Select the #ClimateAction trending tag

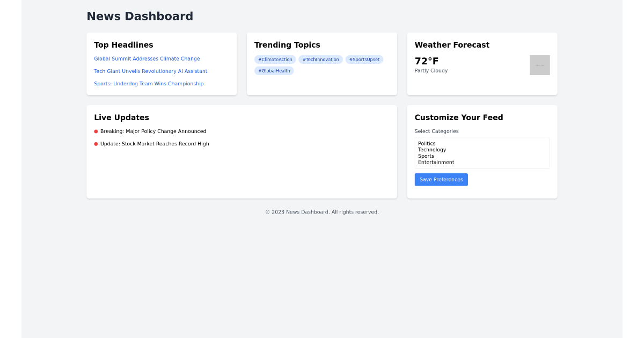pos(275,59)
